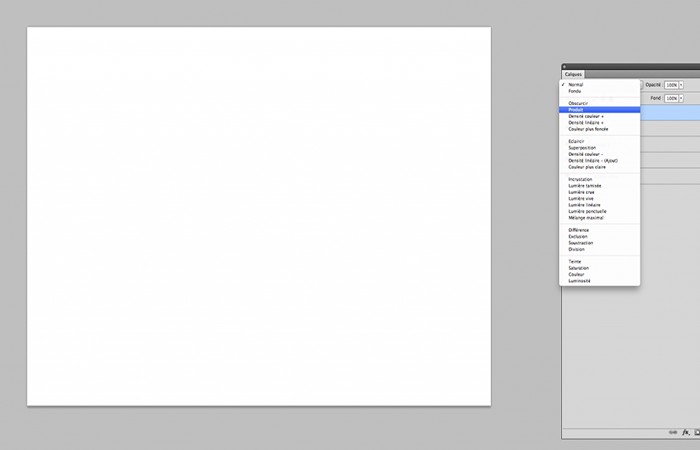Open the Opacité slider dropdown arrow
Image resolution: width=700 pixels, height=450 pixels.
pyautogui.click(x=681, y=85)
